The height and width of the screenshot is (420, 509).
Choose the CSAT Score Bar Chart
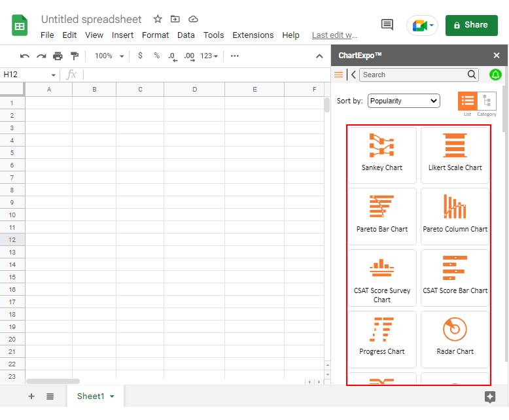(x=455, y=278)
